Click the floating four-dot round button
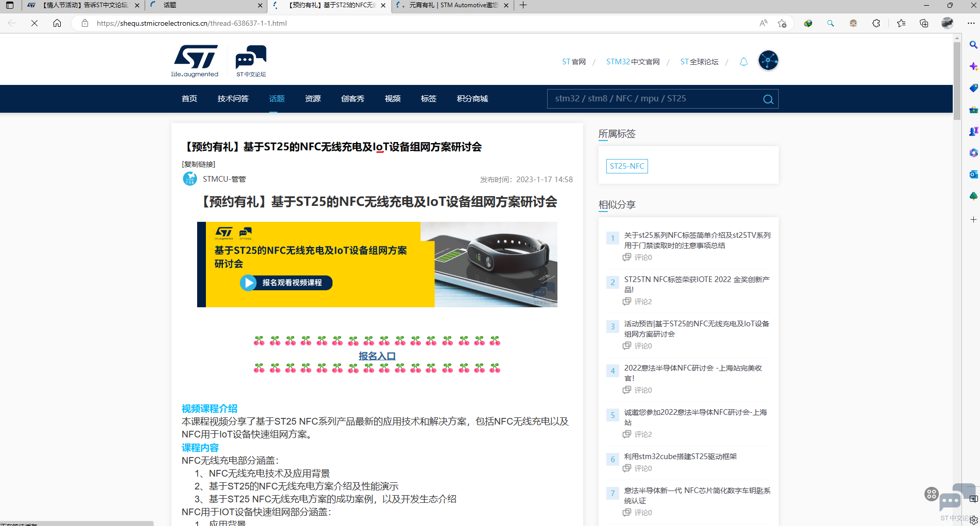This screenshot has height=526, width=980. 932,494
